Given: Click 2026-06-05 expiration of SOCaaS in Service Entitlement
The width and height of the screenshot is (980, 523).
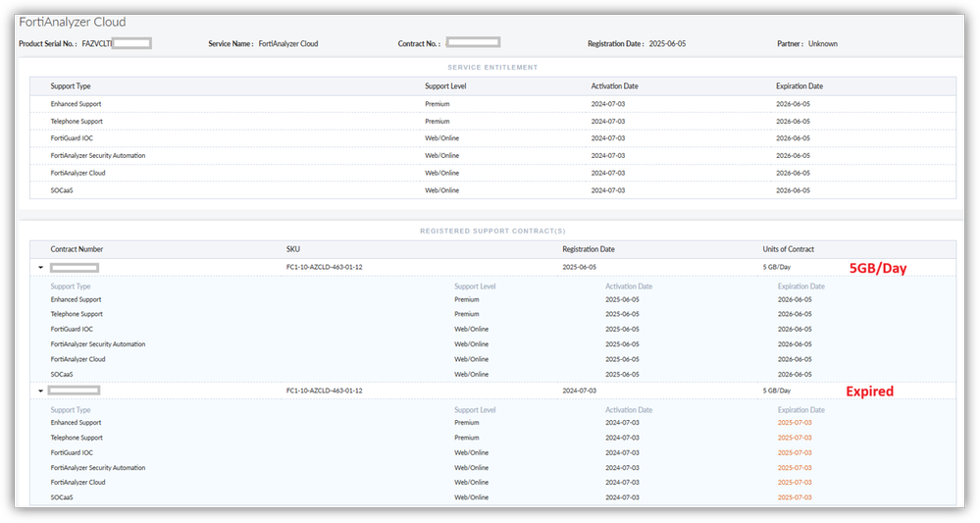Looking at the screenshot, I should pos(794,190).
